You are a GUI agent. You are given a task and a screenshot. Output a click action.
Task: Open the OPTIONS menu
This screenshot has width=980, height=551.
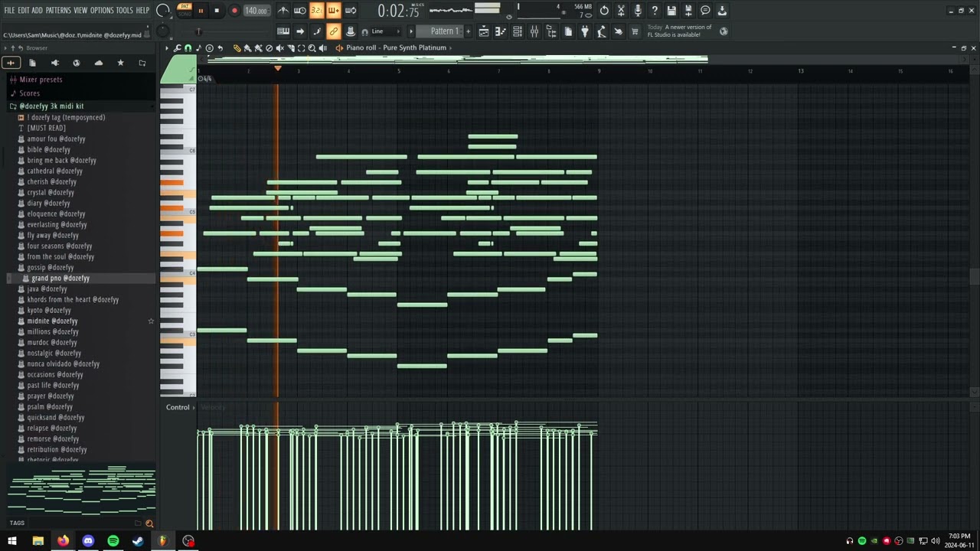coord(102,10)
